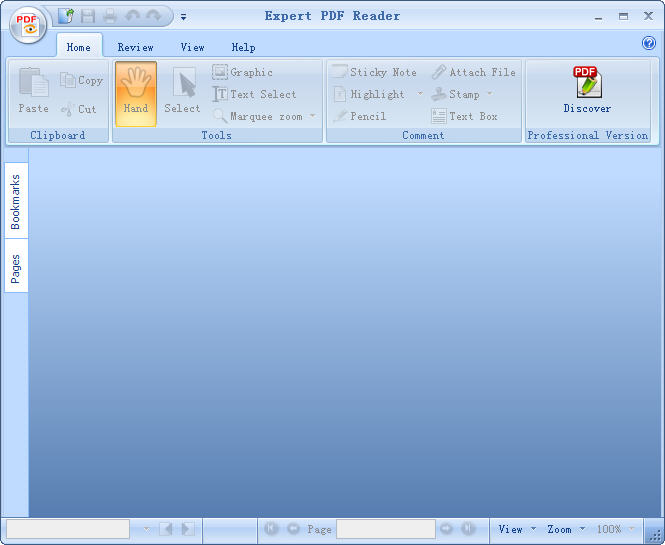
Task: Open the Help ribbon tab
Action: click(x=243, y=47)
